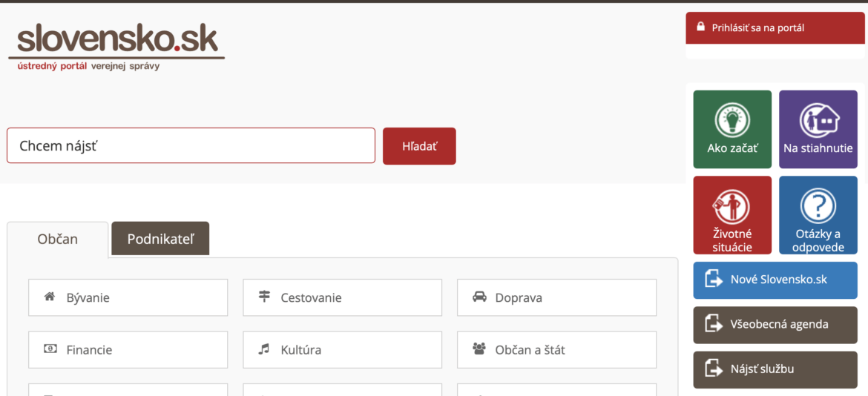Open Všeobecná agenda

coord(775,326)
